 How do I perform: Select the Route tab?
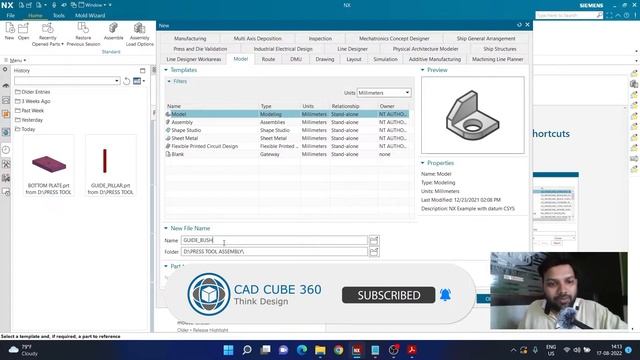268,59
